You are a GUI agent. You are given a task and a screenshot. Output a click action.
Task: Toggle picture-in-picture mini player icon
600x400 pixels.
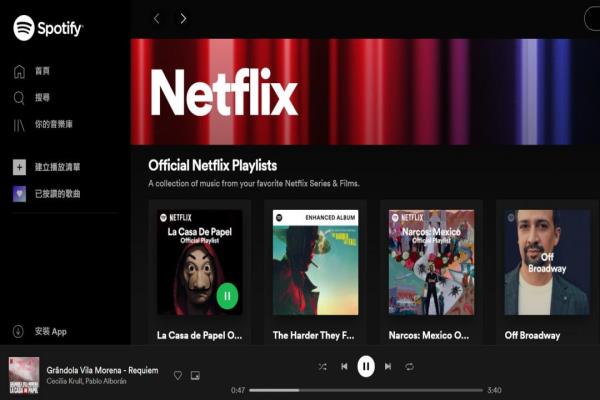pyautogui.click(x=195, y=375)
